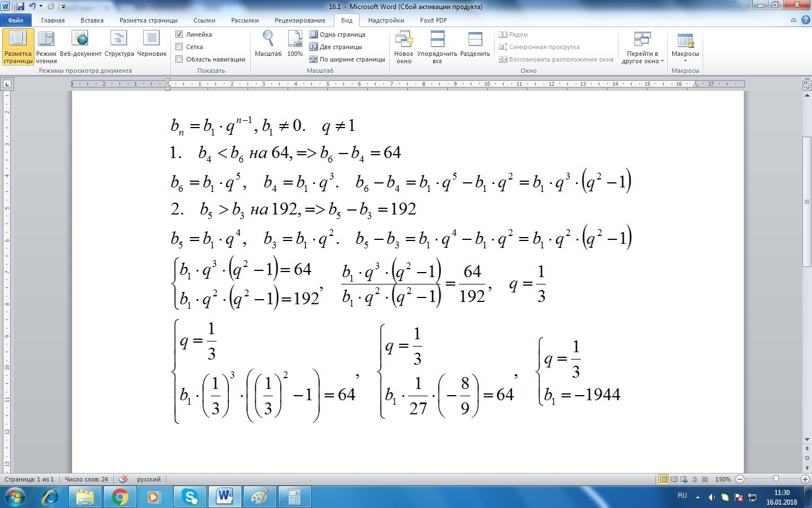Image resolution: width=812 pixels, height=508 pixels.
Task: Switch to Структура document view
Action: pyautogui.click(x=118, y=45)
